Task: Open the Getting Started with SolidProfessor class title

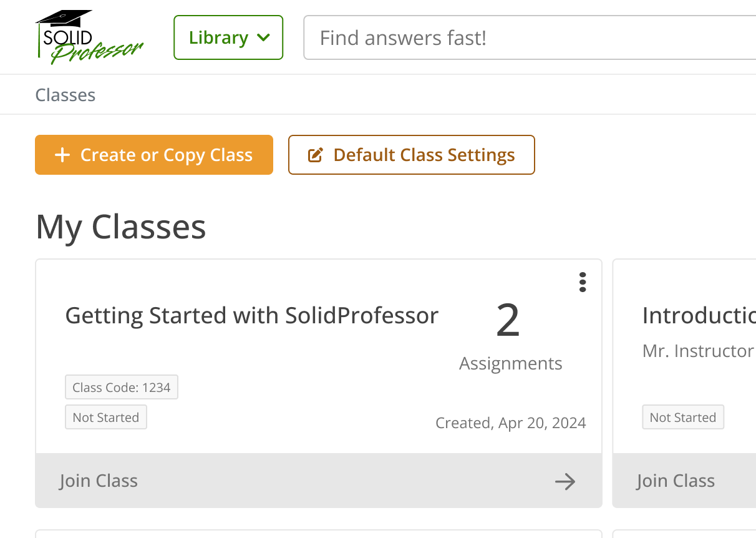Action: 252,316
